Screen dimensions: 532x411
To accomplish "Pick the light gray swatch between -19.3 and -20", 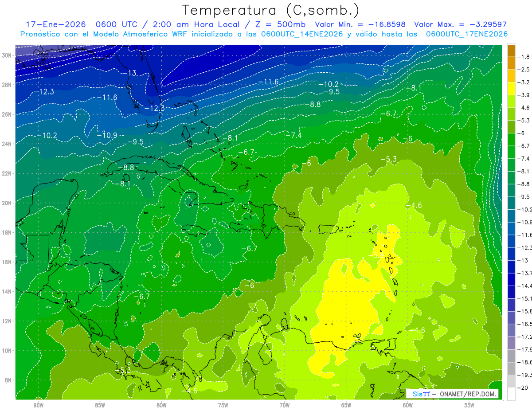I will click(x=511, y=381).
